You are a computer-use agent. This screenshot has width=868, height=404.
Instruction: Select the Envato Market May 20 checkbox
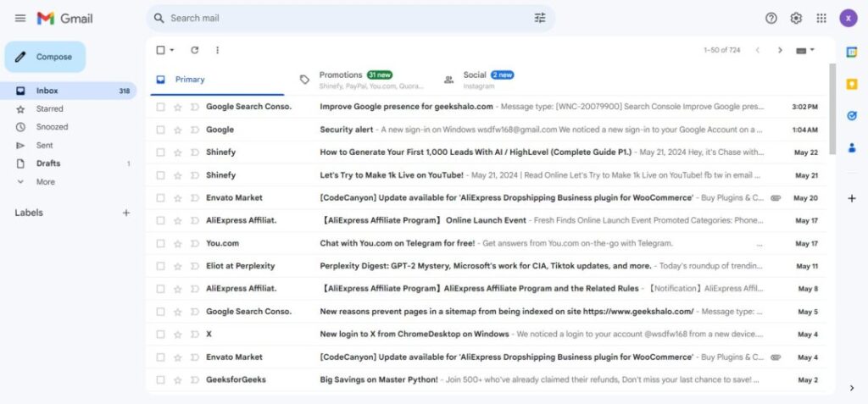click(x=160, y=198)
